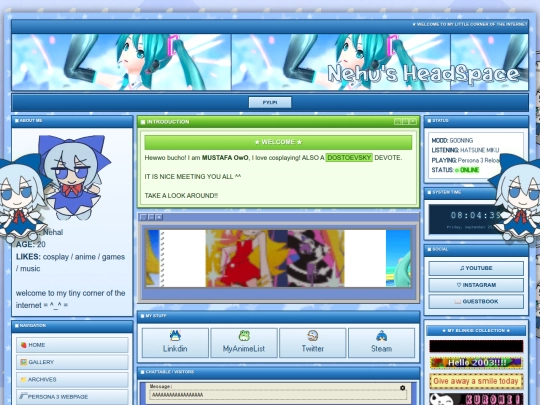Click the red dress anime image in slideshow
The height and width of the screenshot is (405, 540).
tap(247, 258)
